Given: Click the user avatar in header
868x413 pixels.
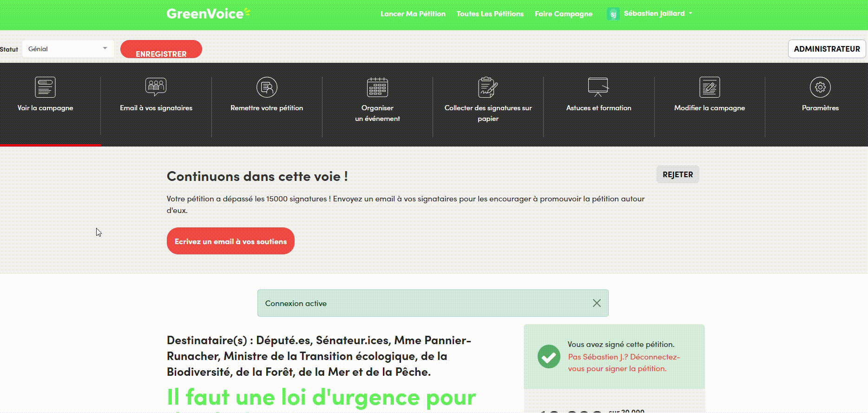Looking at the screenshot, I should click(613, 14).
